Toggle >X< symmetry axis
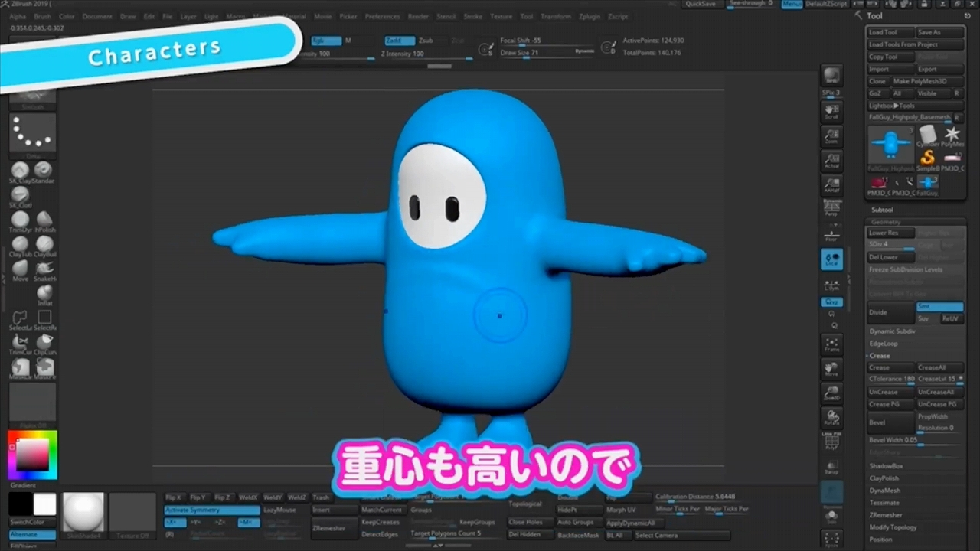The width and height of the screenshot is (980, 551). 175,522
